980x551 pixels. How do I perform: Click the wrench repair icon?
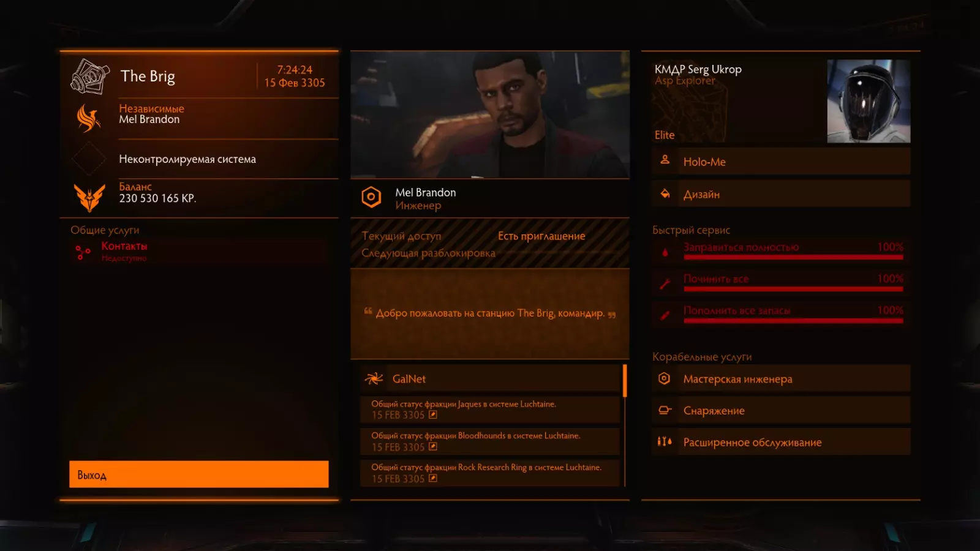[x=665, y=283]
